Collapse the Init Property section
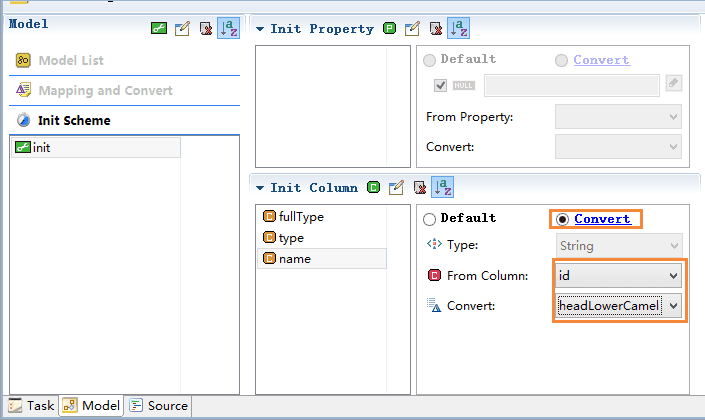The width and height of the screenshot is (705, 420). click(x=260, y=29)
